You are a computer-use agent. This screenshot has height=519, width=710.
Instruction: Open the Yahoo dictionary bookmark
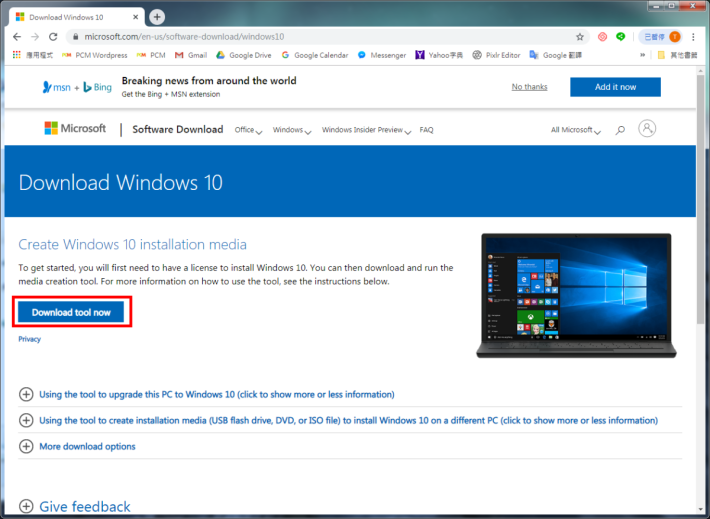pyautogui.click(x=439, y=55)
